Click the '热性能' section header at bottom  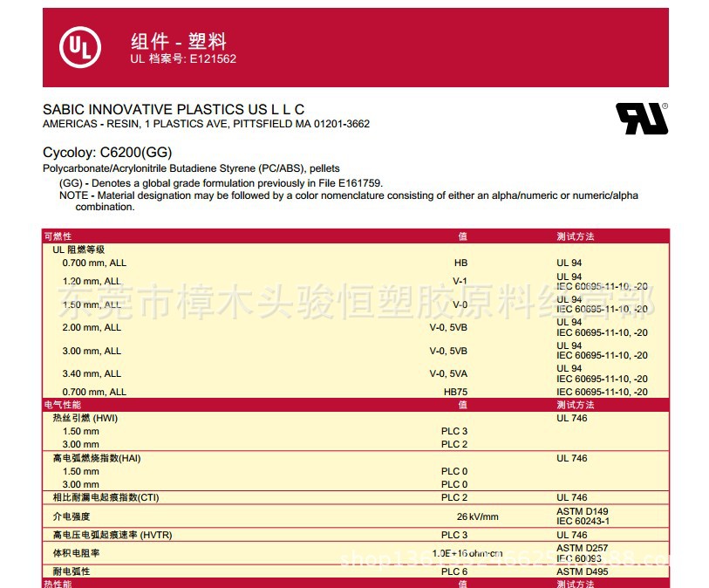coord(58,584)
